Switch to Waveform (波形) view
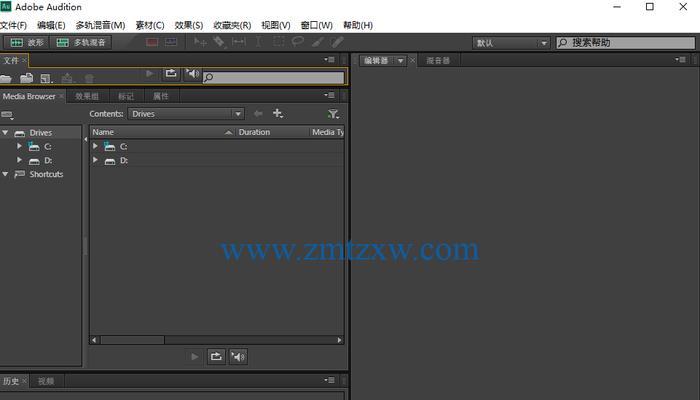The width and height of the screenshot is (700, 400). coord(26,42)
